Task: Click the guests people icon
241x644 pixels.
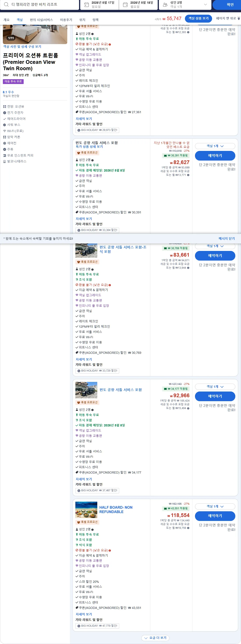Action: pos(165,5)
